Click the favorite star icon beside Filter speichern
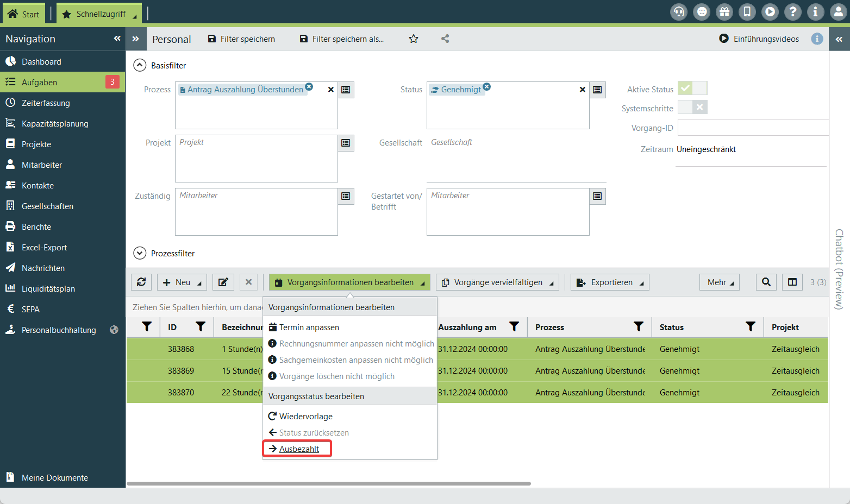Screen dimensions: 850x504 click(414, 39)
